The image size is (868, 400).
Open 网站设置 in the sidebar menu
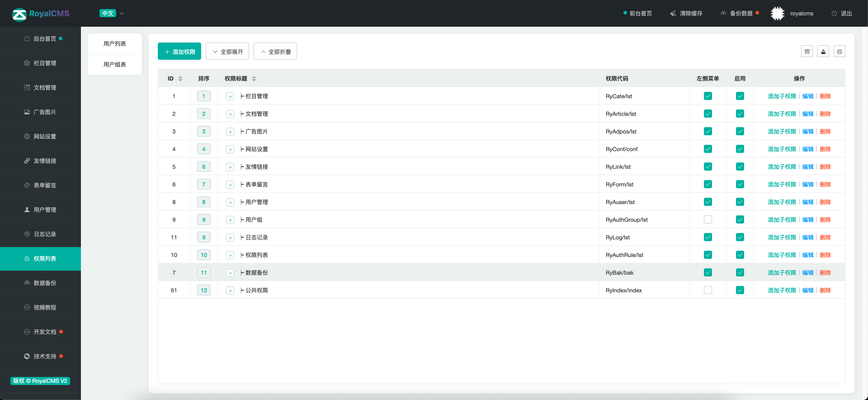pos(45,137)
